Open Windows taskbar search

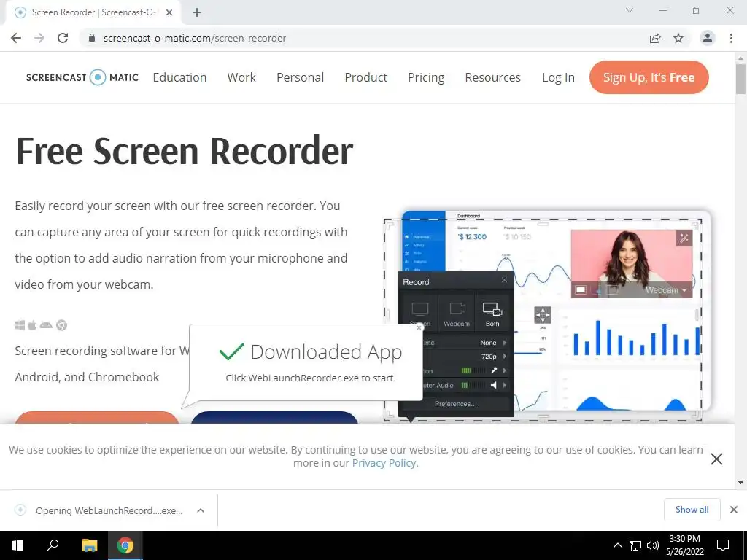[53, 545]
